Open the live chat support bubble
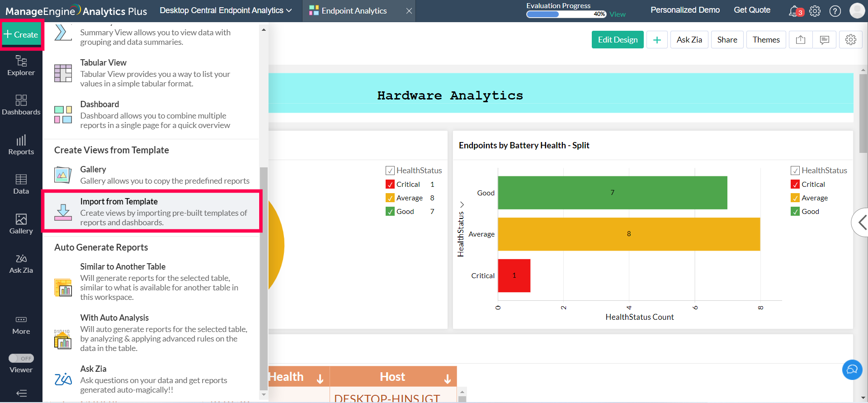The height and width of the screenshot is (403, 868). [x=852, y=370]
